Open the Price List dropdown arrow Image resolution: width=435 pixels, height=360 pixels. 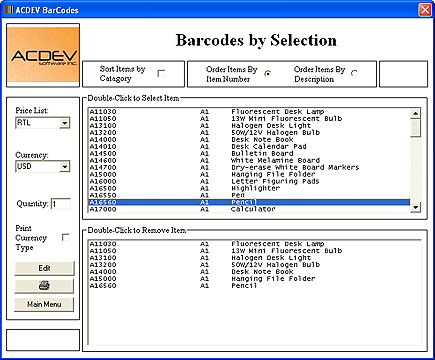coord(65,123)
